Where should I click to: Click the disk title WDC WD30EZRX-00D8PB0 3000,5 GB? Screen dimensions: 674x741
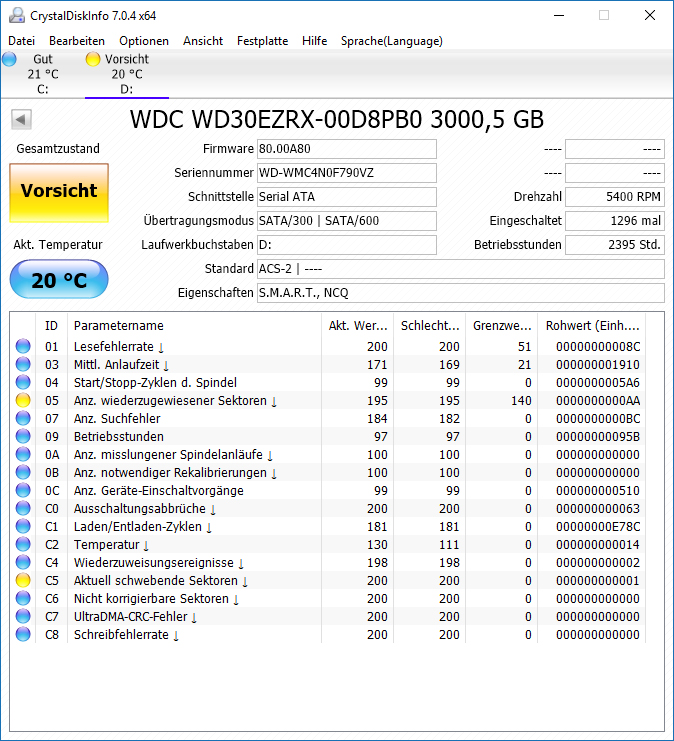(x=337, y=120)
